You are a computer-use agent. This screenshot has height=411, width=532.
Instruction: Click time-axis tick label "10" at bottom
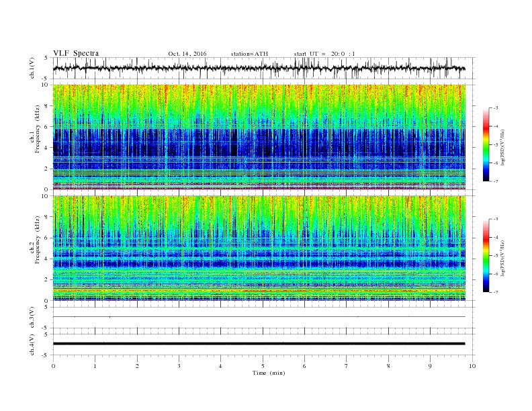pyautogui.click(x=472, y=366)
